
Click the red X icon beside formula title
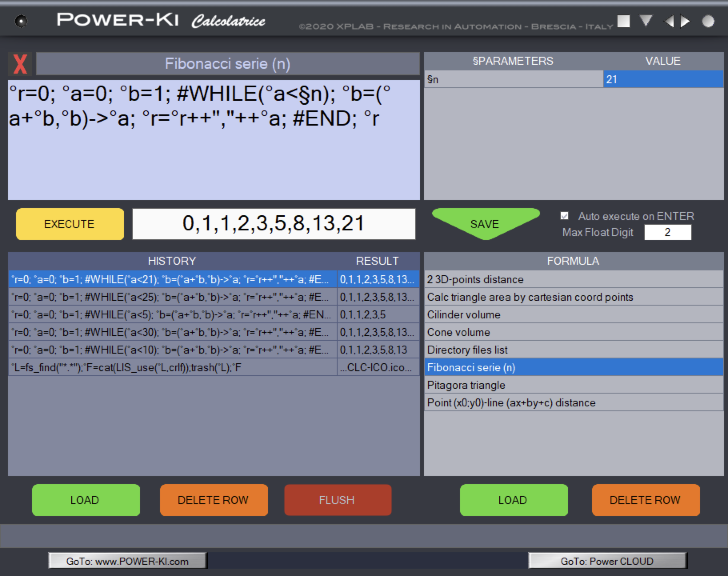pyautogui.click(x=20, y=64)
